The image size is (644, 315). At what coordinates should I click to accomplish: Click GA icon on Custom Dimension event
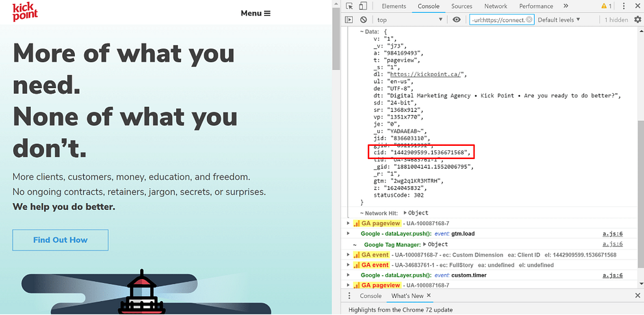pos(357,255)
